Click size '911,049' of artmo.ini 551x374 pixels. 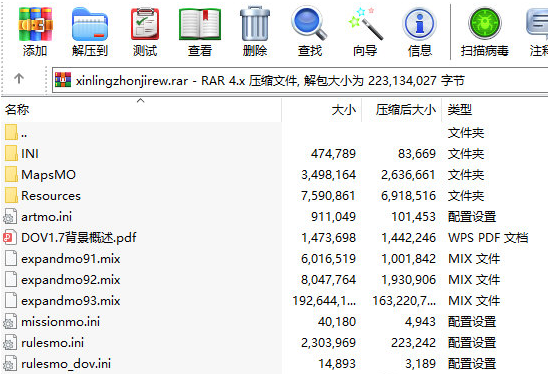coord(333,217)
